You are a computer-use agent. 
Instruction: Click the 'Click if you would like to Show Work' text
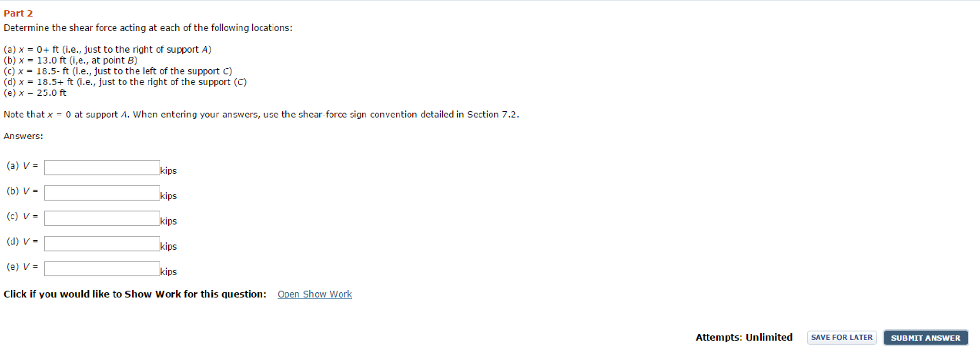pos(135,294)
